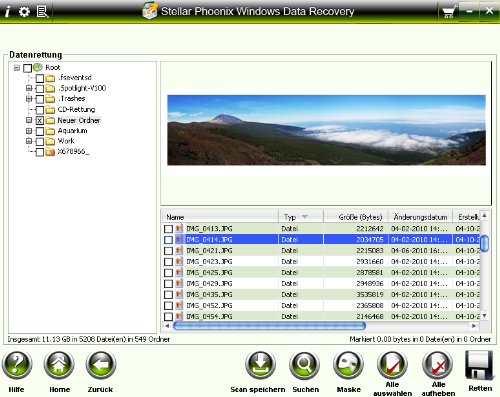Image resolution: width=500 pixels, height=397 pixels.
Task: Click CD-Rettung folder icon
Action: [x=50, y=110]
